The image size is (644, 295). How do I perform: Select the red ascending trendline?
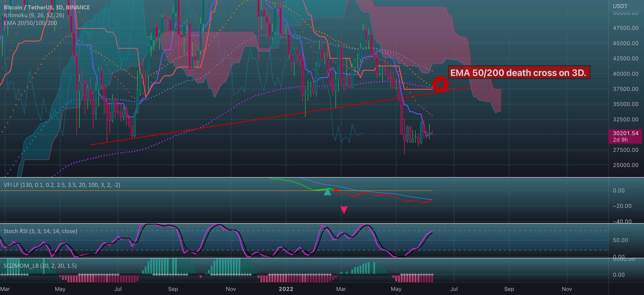coord(283,116)
